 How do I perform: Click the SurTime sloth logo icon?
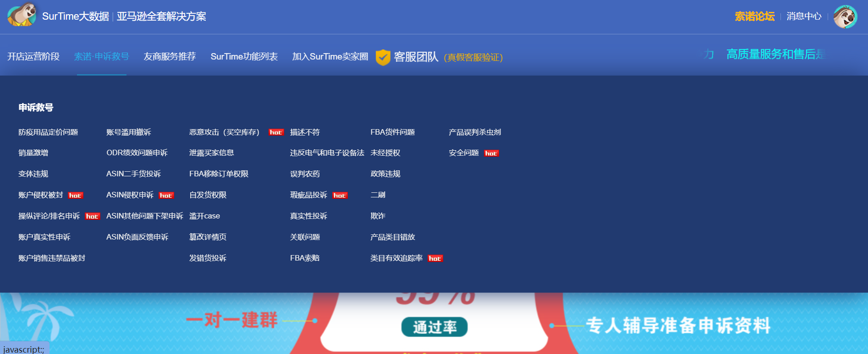pyautogui.click(x=22, y=15)
